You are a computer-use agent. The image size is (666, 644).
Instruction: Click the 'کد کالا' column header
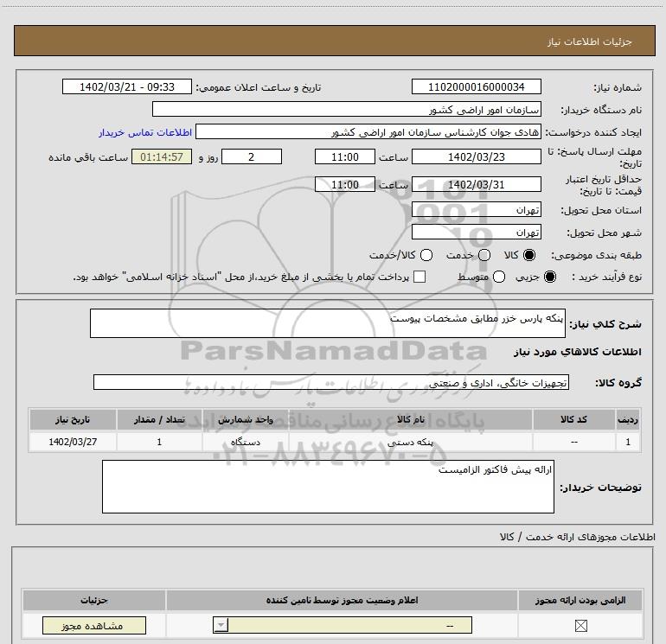coord(573,419)
